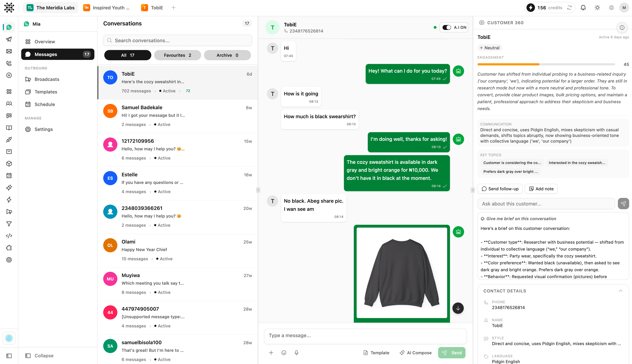632x364 pixels.
Task: Select the All 17 conversations filter
Action: coord(127,55)
